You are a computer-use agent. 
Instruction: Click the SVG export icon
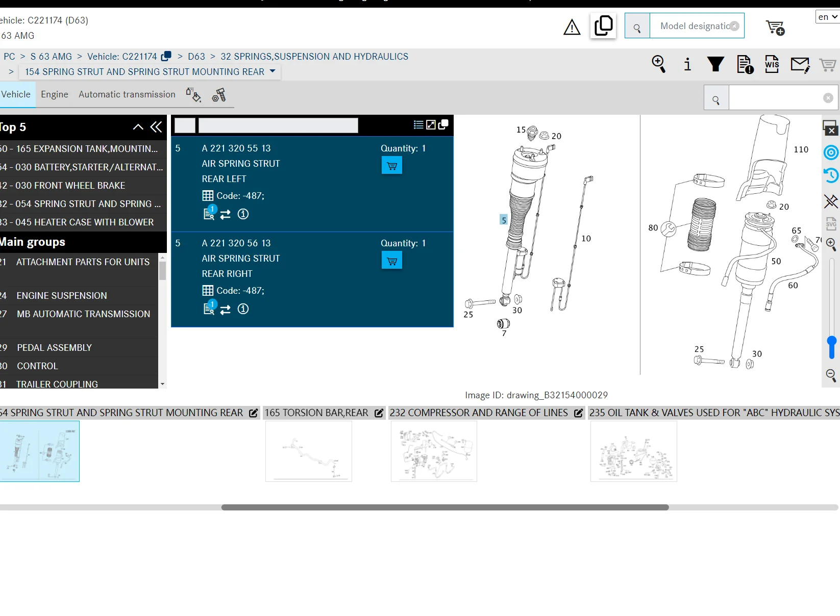coord(831,223)
